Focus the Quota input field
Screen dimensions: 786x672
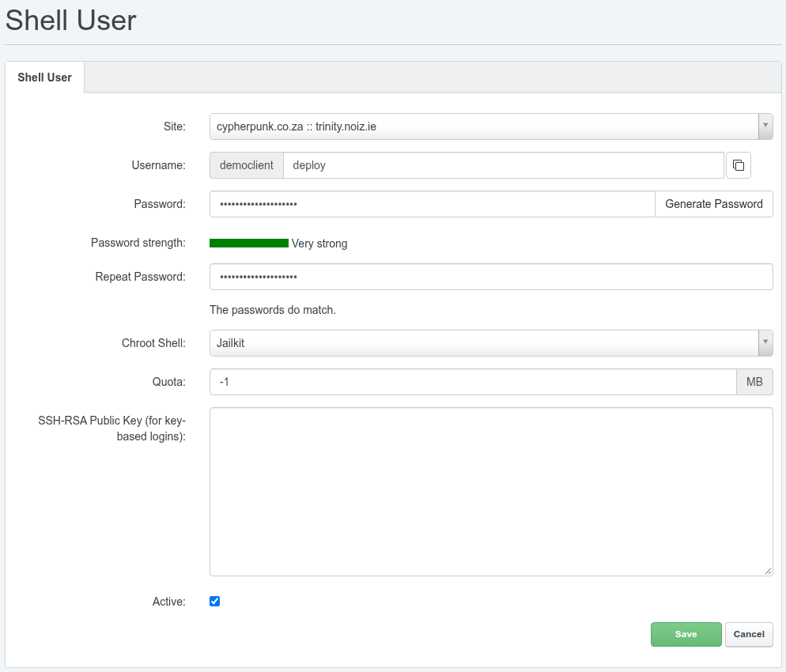[x=473, y=382]
